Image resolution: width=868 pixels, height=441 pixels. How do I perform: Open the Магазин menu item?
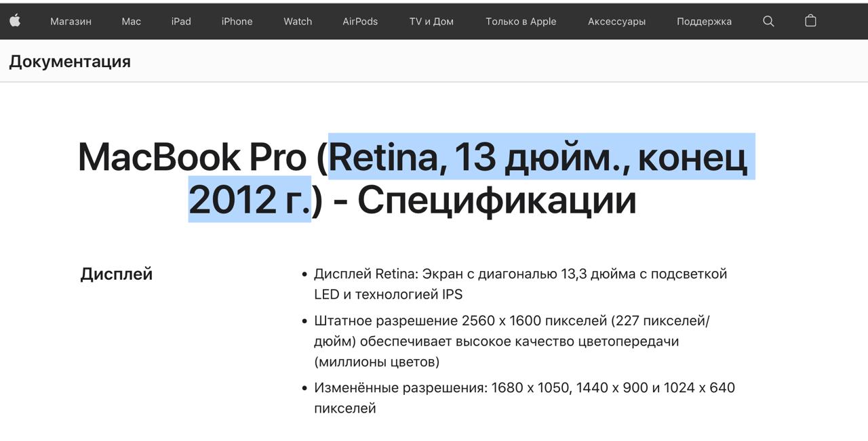click(71, 22)
